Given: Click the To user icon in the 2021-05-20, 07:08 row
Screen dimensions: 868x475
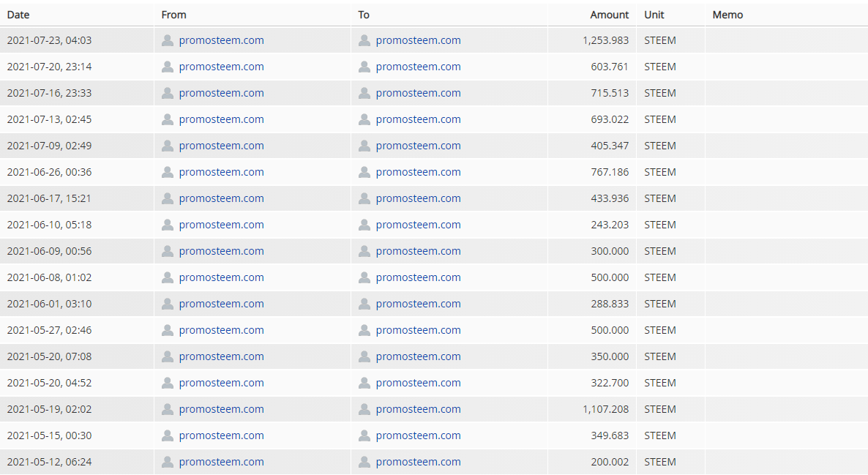Looking at the screenshot, I should coord(364,356).
